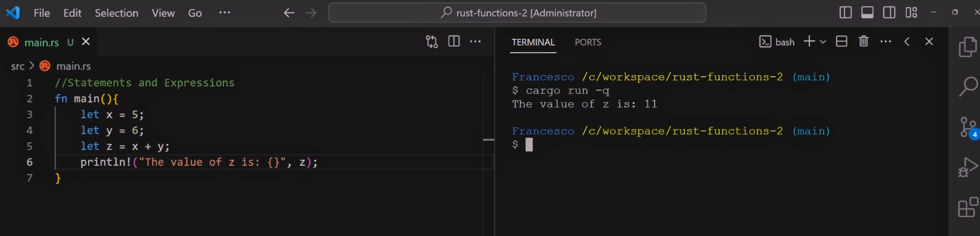The width and height of the screenshot is (980, 236).
Task: Restore down the VS Code window
Action: coord(955,12)
